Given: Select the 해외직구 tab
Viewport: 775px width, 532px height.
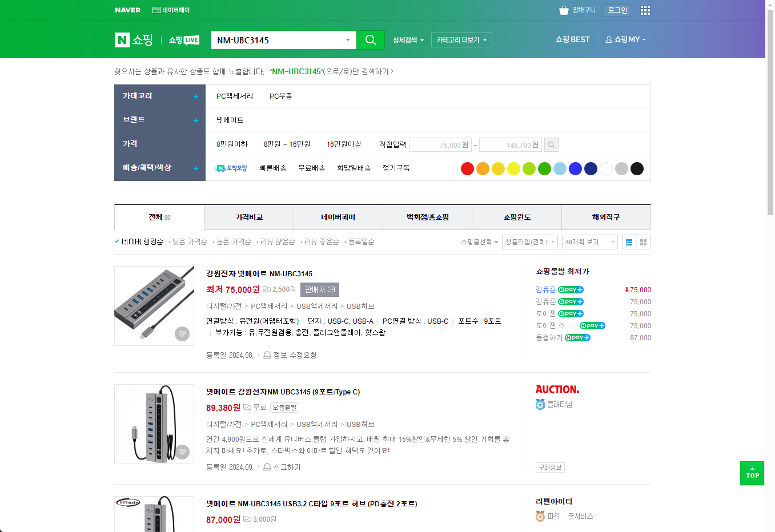Looking at the screenshot, I should tap(606, 217).
